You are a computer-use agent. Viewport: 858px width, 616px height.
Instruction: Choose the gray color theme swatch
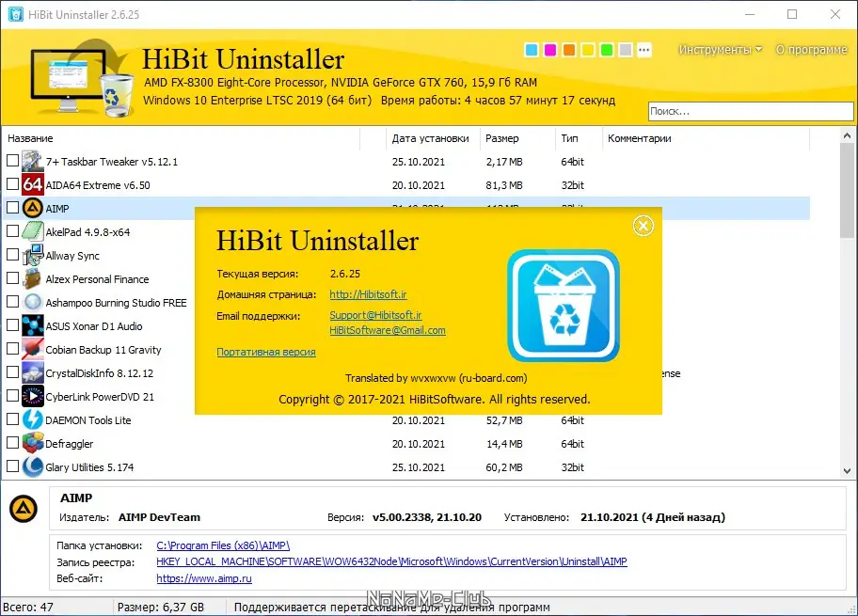626,51
